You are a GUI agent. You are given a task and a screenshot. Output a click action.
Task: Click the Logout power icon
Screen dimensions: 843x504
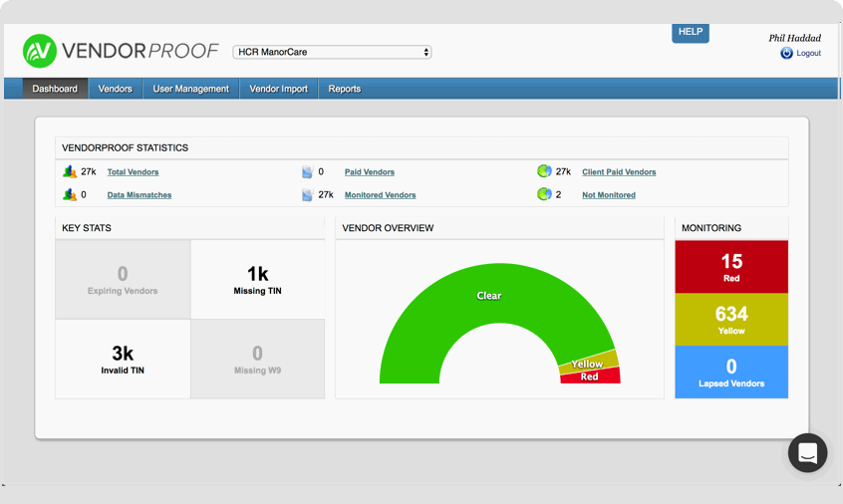[x=786, y=53]
